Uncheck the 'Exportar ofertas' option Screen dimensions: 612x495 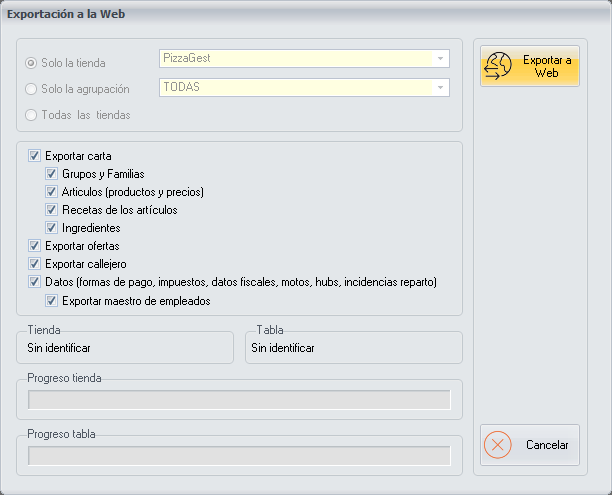tap(35, 246)
